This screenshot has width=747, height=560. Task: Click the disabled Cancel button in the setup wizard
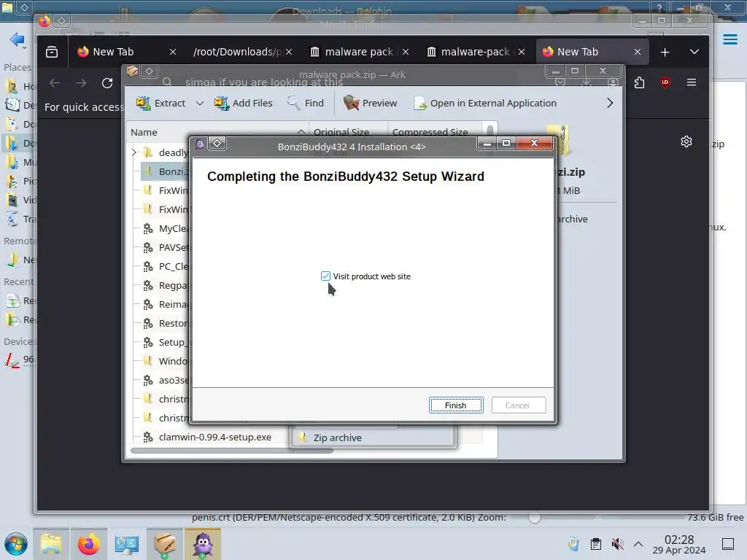click(519, 405)
